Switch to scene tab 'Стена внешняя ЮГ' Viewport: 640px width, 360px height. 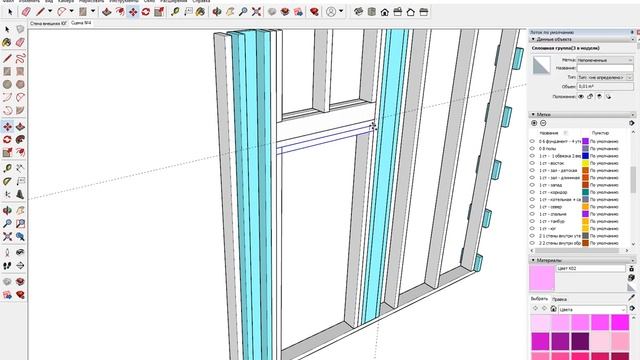[48, 24]
